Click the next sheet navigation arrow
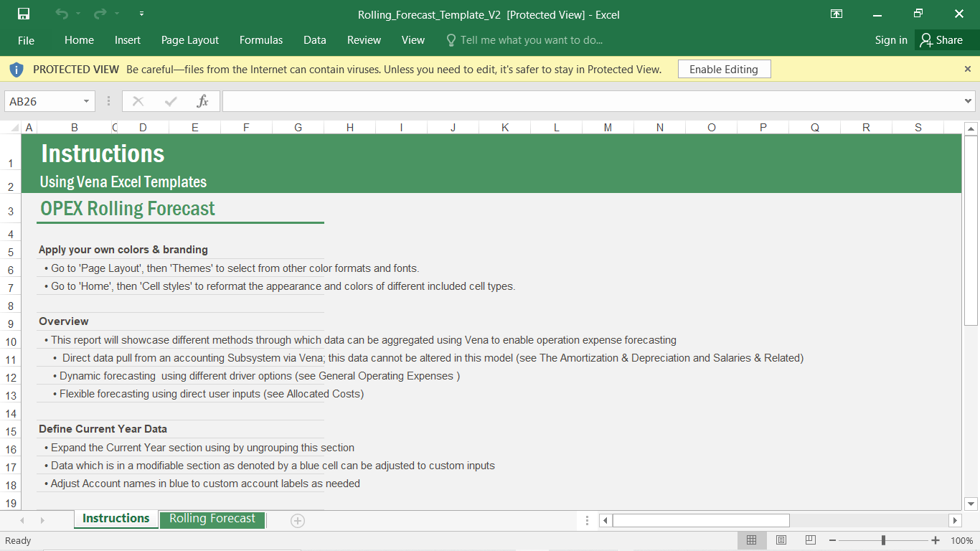This screenshot has height=551, width=980. click(42, 520)
